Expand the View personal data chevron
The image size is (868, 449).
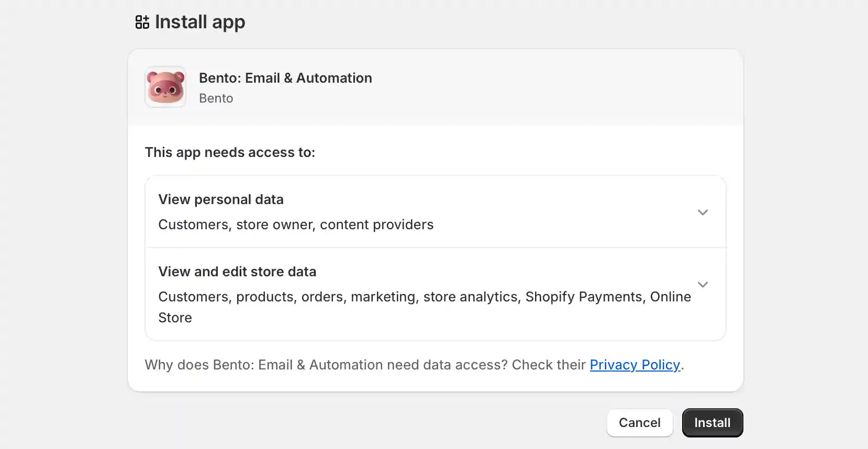(703, 212)
